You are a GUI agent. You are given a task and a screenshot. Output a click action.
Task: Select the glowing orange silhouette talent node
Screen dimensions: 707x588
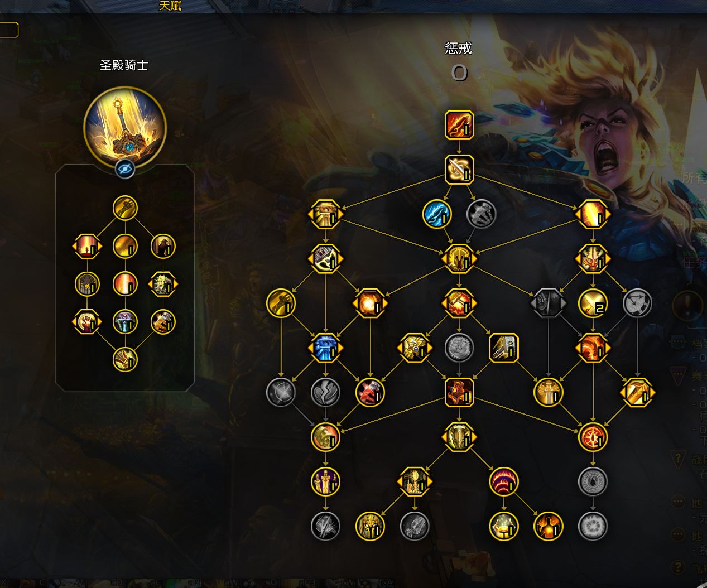point(548,526)
